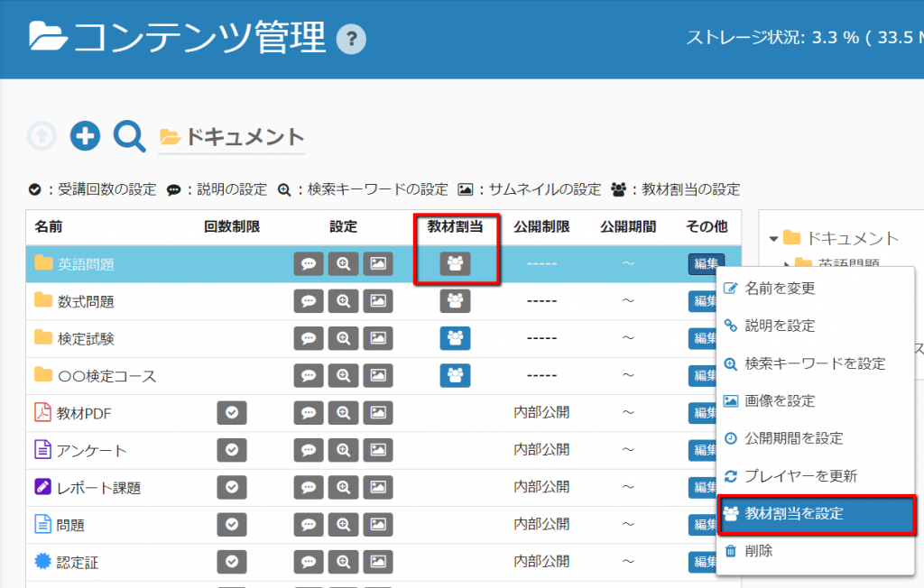Click the ドキュメント breadcrumb folder

pyautogui.click(x=232, y=137)
